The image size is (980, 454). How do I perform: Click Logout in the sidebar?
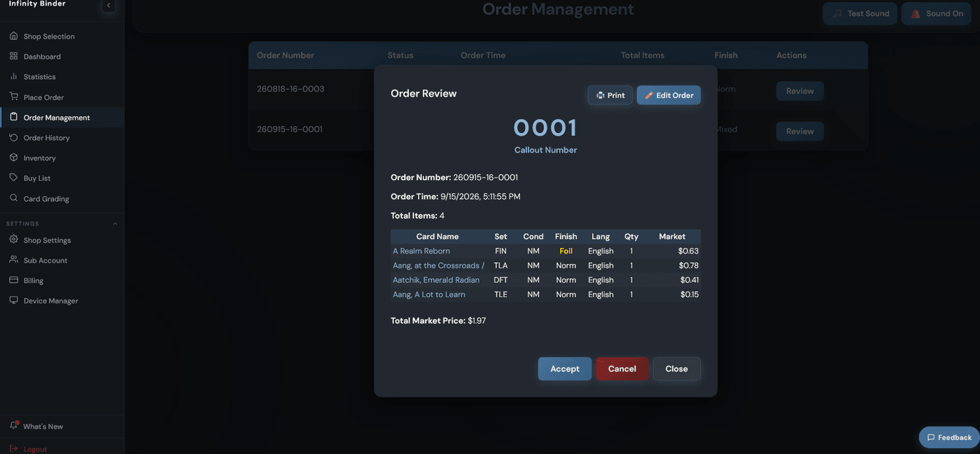click(x=62, y=449)
